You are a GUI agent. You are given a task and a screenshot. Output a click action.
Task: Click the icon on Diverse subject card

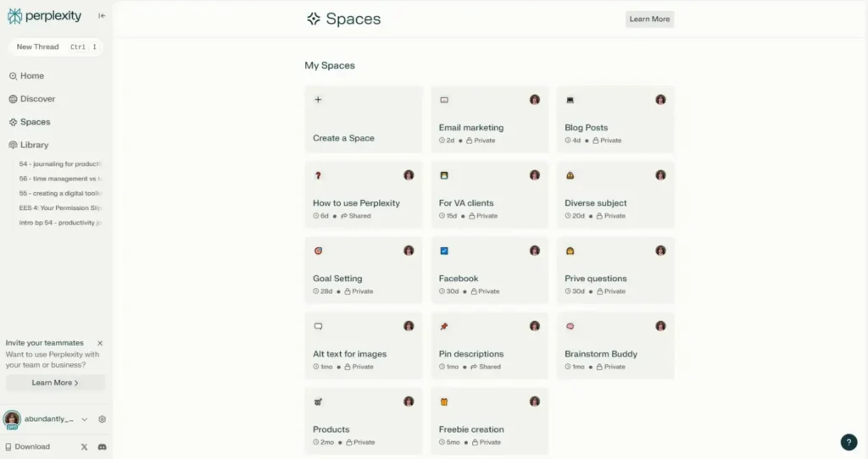(x=570, y=176)
